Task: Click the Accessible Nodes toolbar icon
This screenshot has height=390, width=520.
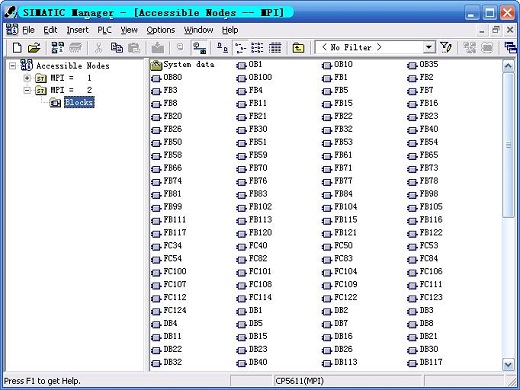Action: point(57,48)
